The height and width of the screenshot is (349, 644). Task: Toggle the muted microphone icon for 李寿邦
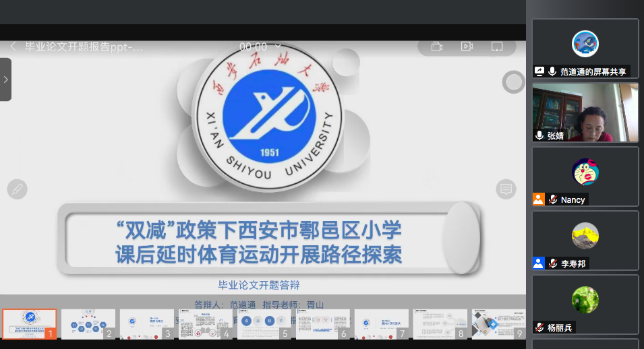point(553,263)
